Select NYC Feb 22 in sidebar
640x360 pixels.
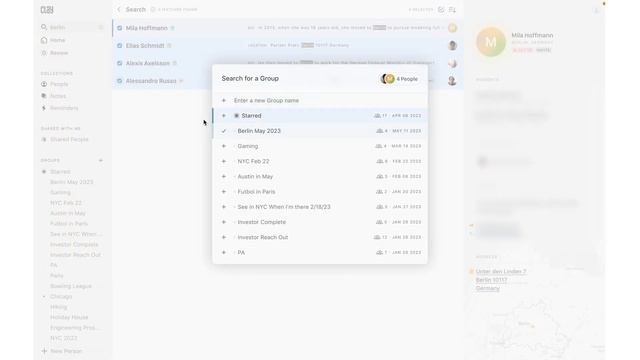coord(66,203)
